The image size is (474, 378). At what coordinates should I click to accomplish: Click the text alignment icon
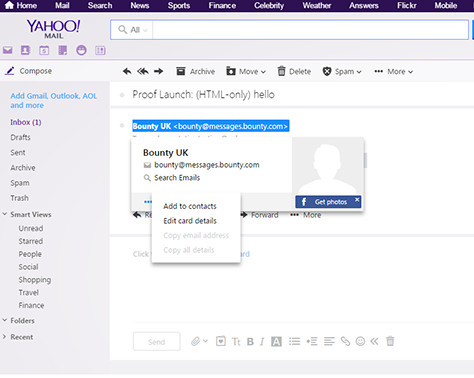tap(329, 341)
